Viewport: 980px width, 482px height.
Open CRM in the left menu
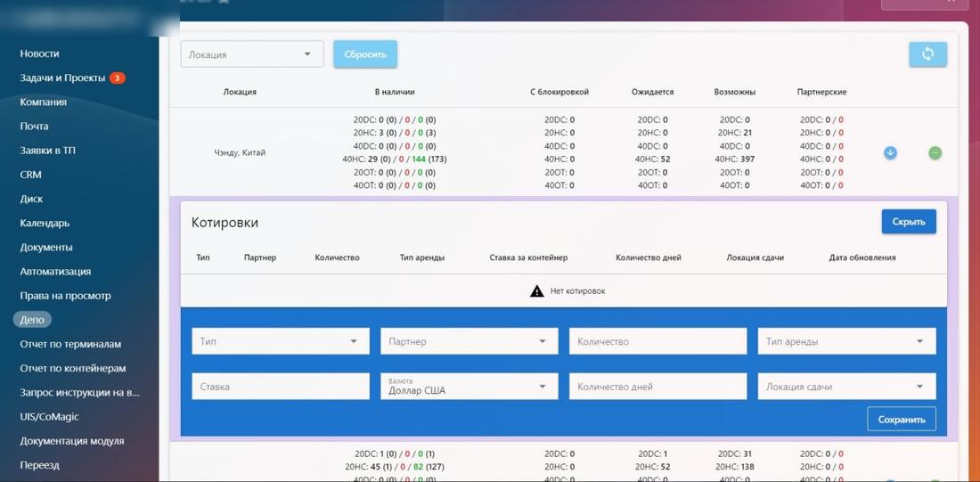click(x=30, y=175)
